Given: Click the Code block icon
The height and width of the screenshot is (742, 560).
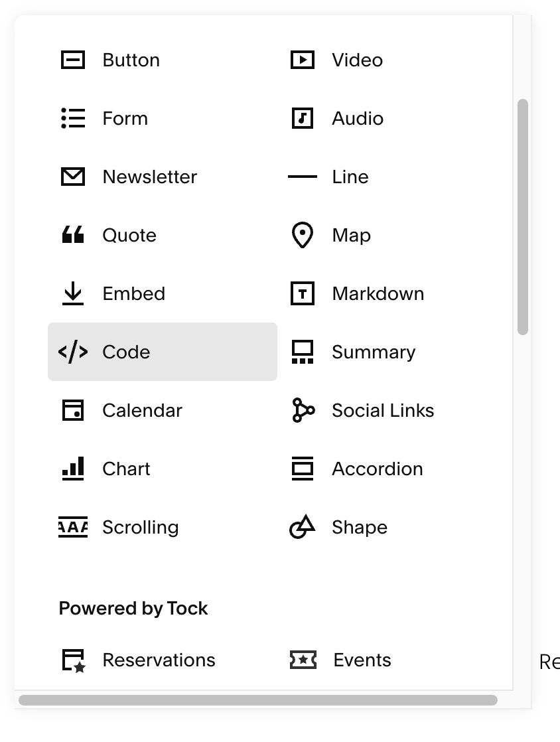Looking at the screenshot, I should coord(72,352).
